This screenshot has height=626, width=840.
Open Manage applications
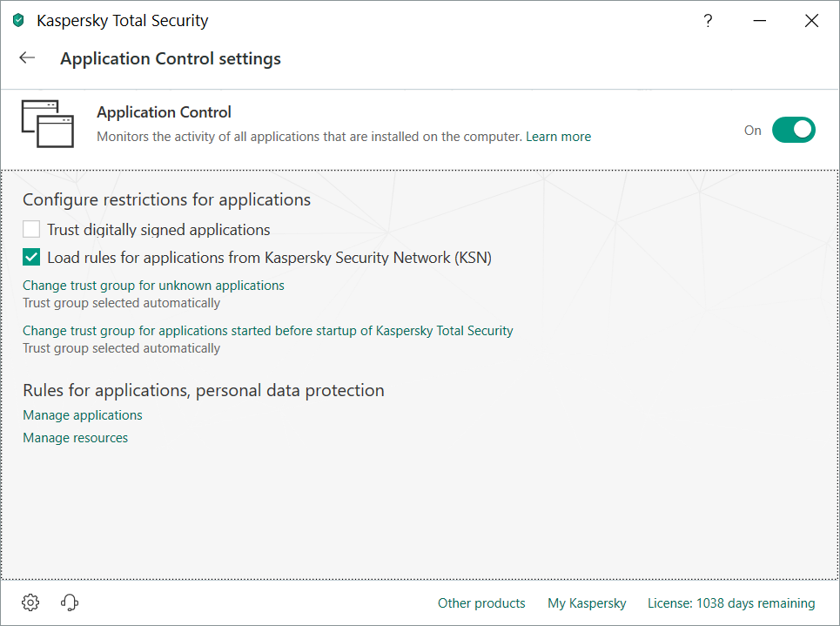(x=83, y=415)
